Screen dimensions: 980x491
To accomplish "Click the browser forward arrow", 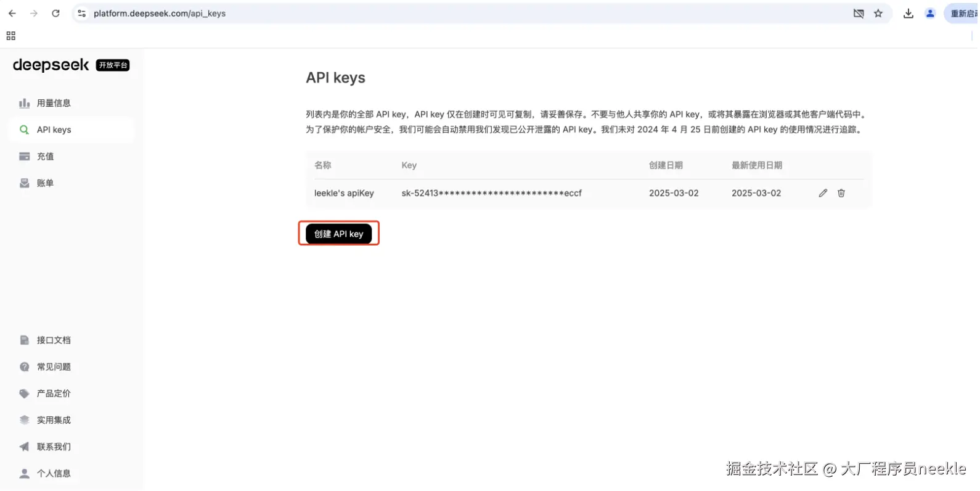I will [34, 14].
